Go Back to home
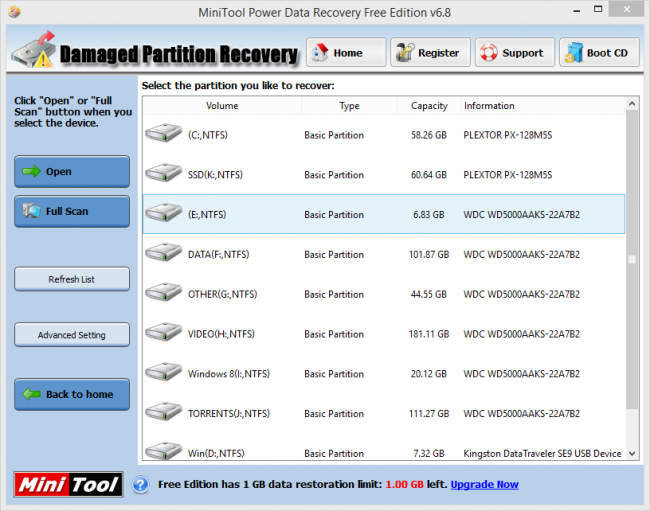The width and height of the screenshot is (650, 511). [x=72, y=394]
